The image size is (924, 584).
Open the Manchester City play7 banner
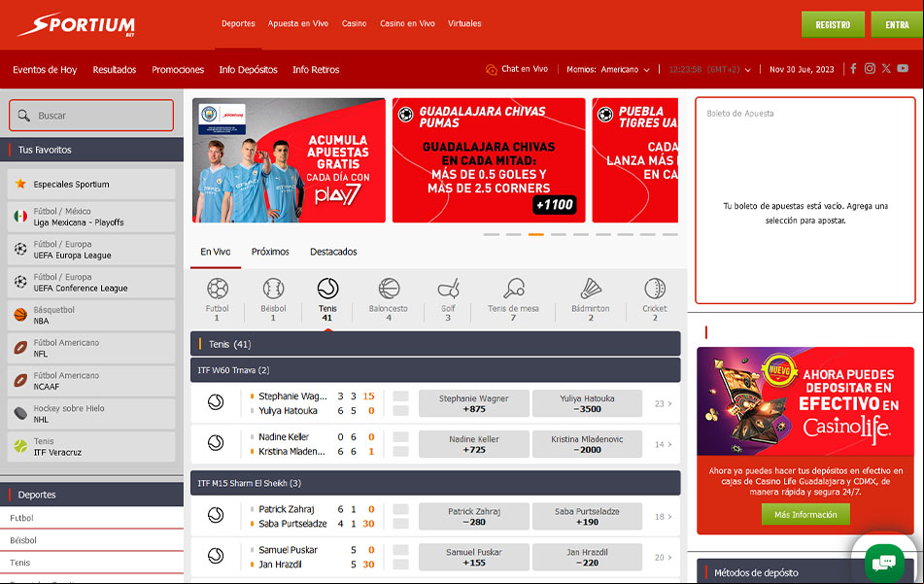point(289,160)
